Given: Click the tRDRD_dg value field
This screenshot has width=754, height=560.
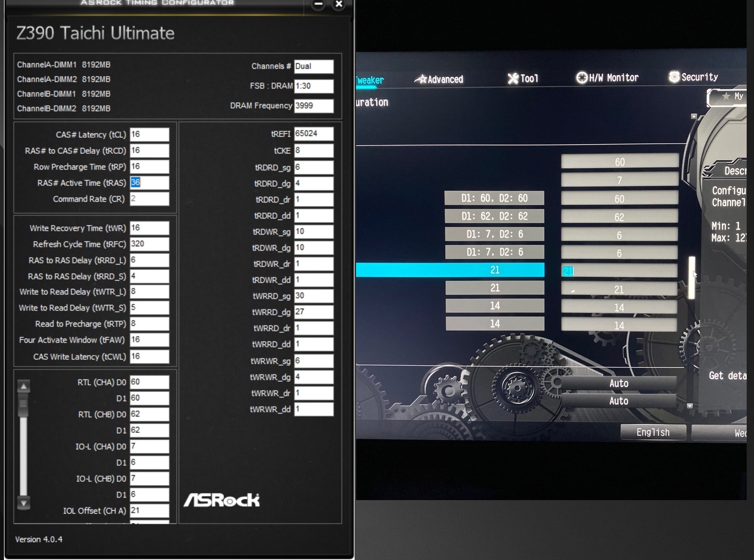Looking at the screenshot, I should 314,184.
